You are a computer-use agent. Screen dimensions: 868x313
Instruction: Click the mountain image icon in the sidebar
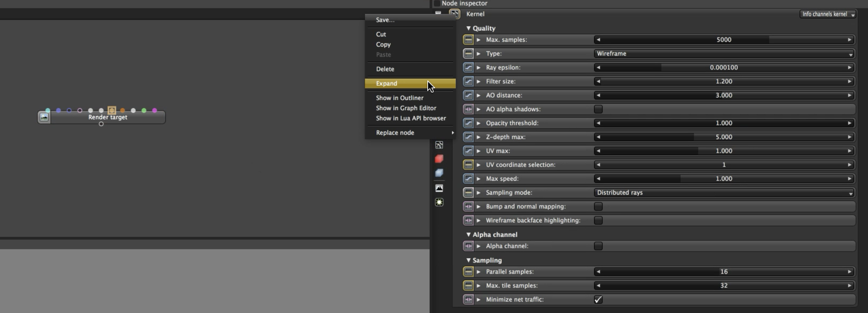click(439, 188)
